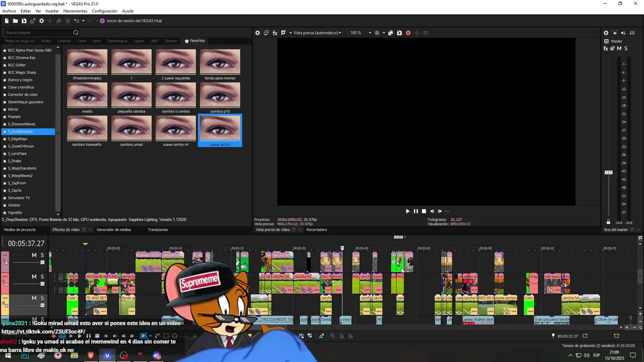Open grid overlay options dropdown arrow
Image resolution: width=644 pixels, height=362 pixels.
pos(383,33)
